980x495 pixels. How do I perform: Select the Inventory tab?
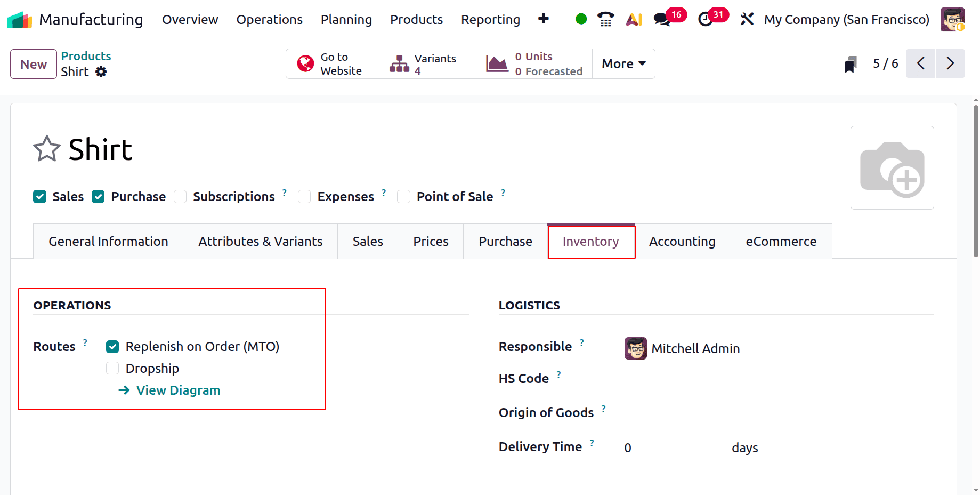click(591, 242)
